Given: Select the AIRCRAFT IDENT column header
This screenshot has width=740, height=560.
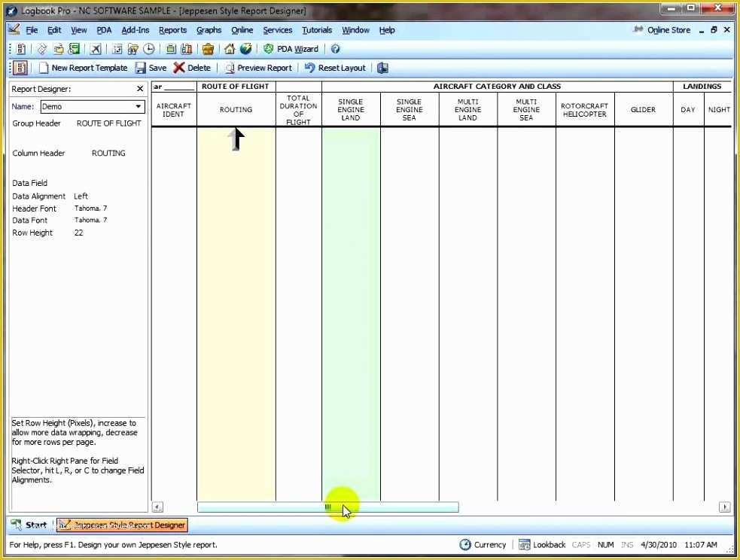Looking at the screenshot, I should 174,109.
